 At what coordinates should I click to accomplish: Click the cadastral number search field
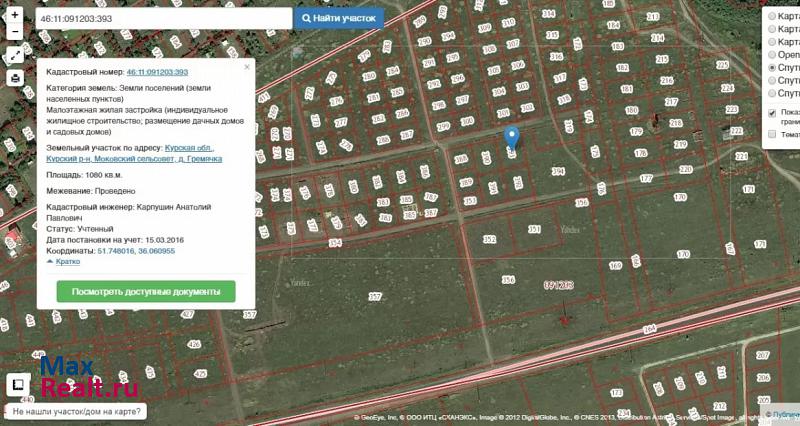[163, 18]
